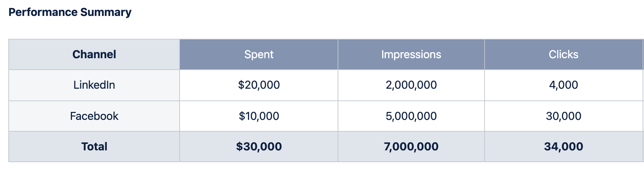Select the LinkedIn row label cell
Image resolution: width=644 pixels, height=176 pixels.
tap(94, 85)
